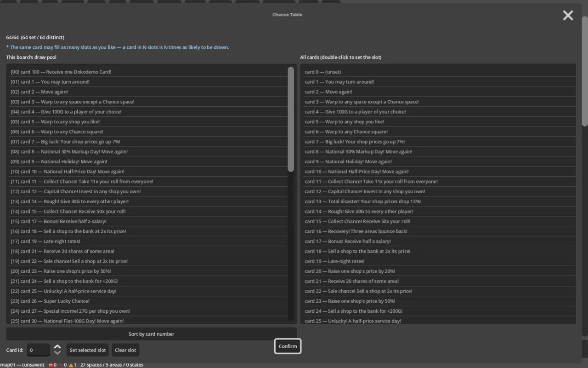Select slot [03] Warp to any space
Viewport: 588px width, 368px height.
149,102
